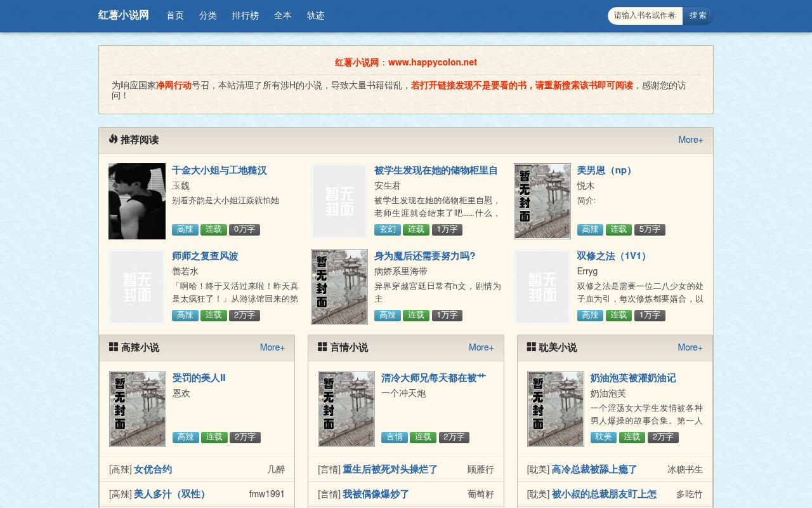Click 耽美 tag under 奶油泡芙被灌奶油记
The width and height of the screenshot is (812, 508).
coord(603,437)
